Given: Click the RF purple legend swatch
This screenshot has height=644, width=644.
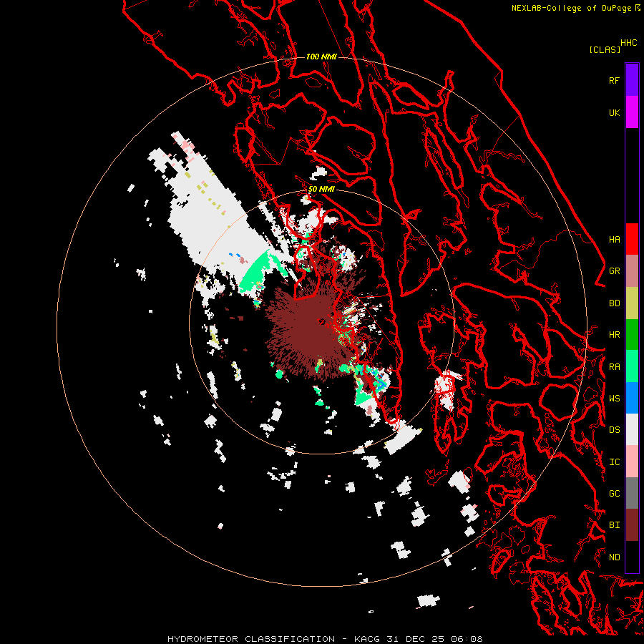Looking at the screenshot, I should tap(632, 80).
